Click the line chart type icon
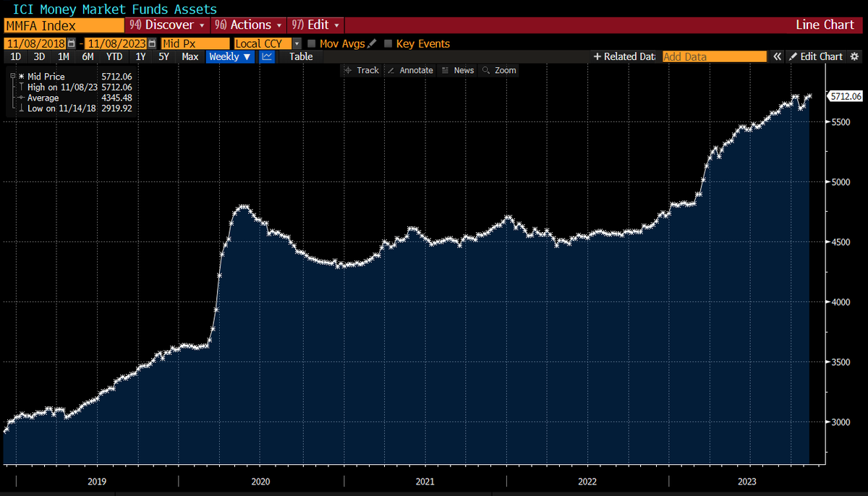This screenshot has height=496, width=868. [x=266, y=56]
